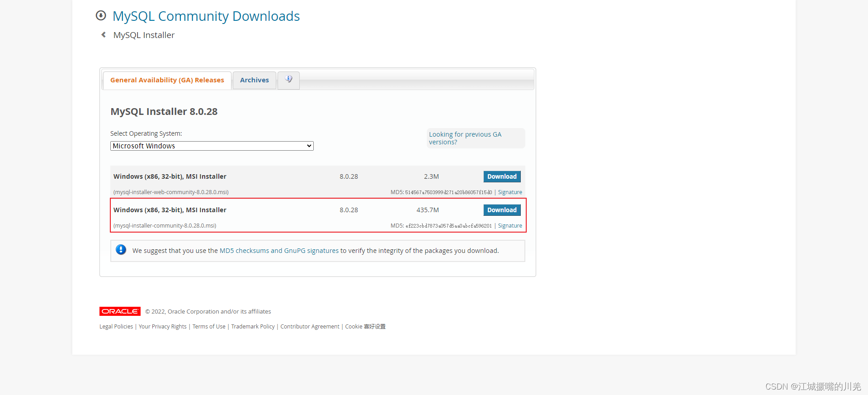This screenshot has height=395, width=868.
Task: Open Trademark Policy footer link
Action: [x=253, y=327]
